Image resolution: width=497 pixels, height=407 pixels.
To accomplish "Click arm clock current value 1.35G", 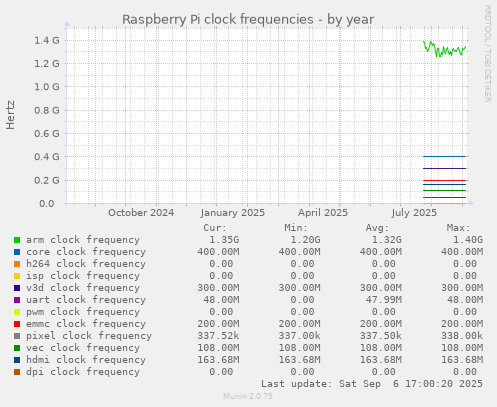I will 224,240.
